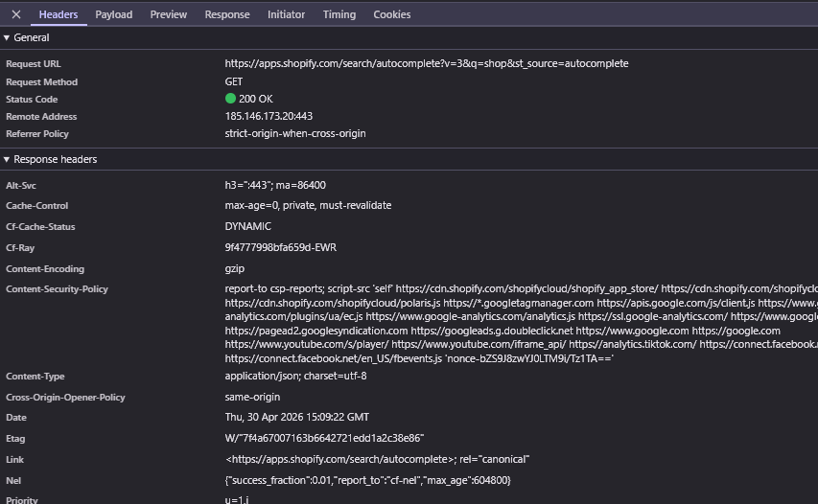Click the Nel header name
Viewport: 818px width, 504px height.
click(13, 481)
